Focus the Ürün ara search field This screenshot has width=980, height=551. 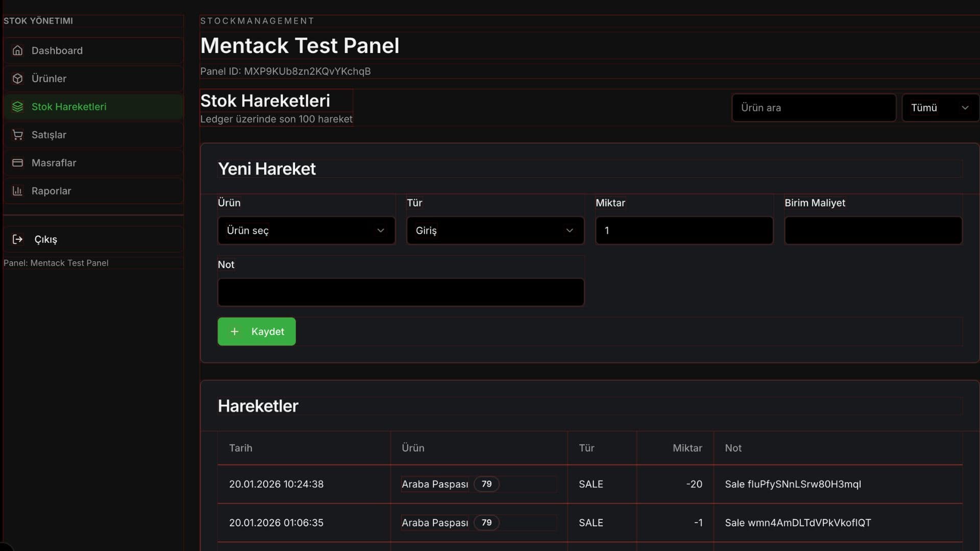[x=813, y=108]
